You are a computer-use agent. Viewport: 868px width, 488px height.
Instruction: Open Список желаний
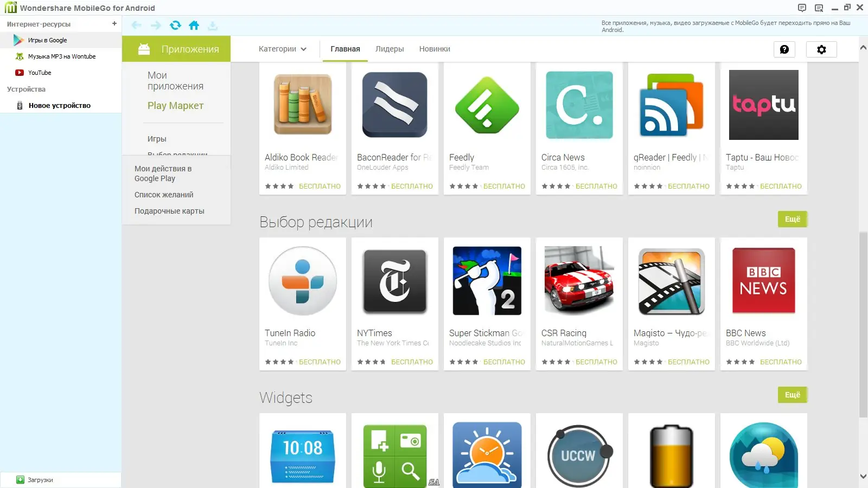coord(164,195)
